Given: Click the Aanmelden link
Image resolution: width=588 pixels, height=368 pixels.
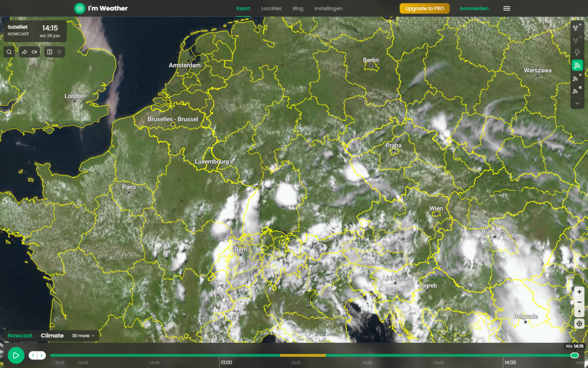Looking at the screenshot, I should click(x=474, y=8).
